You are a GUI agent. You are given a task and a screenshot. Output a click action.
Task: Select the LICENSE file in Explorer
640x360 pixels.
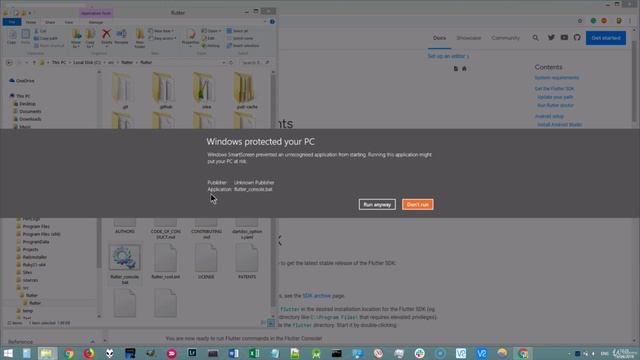[x=206, y=262]
